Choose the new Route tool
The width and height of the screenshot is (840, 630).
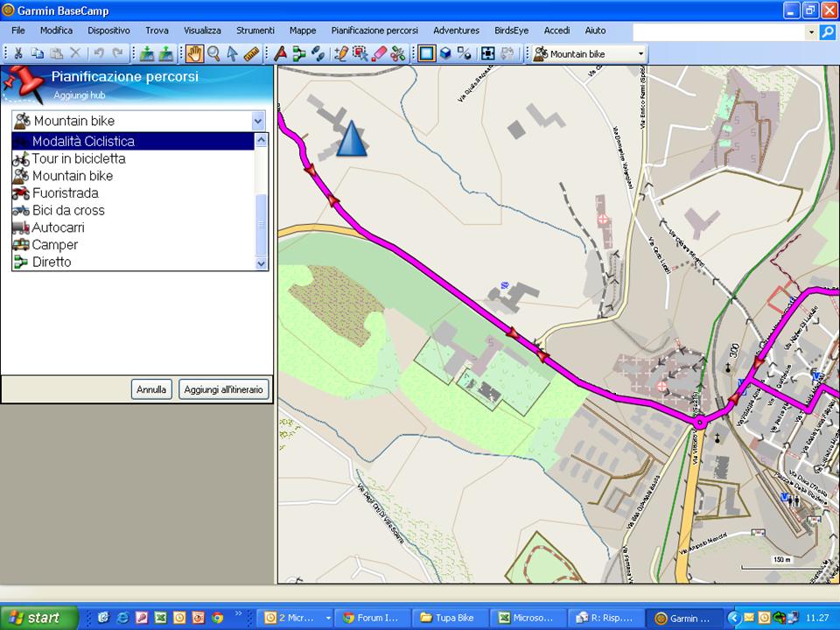click(299, 53)
